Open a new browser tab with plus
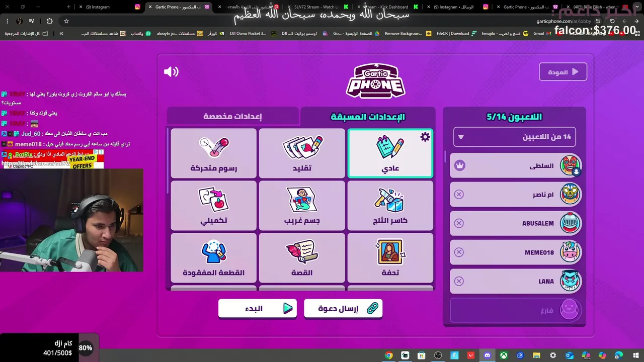The height and width of the screenshot is (362, 644). [69, 7]
